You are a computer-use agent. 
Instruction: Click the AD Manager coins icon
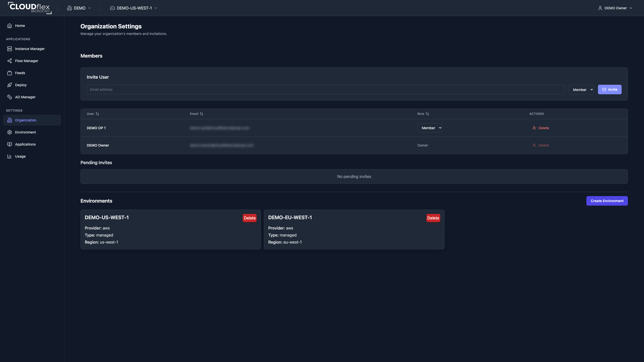[x=10, y=97]
